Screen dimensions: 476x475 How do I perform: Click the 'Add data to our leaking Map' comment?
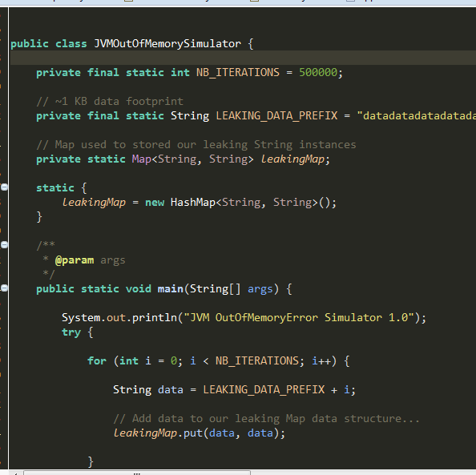(266, 419)
